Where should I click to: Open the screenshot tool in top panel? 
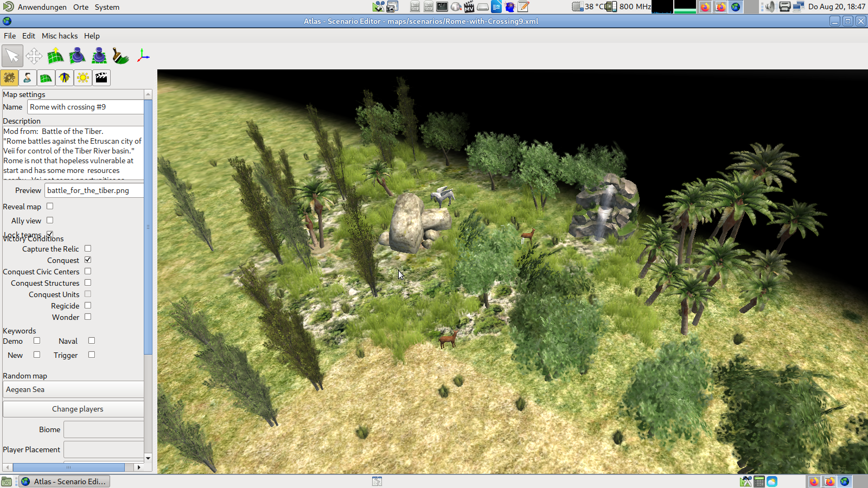[392, 7]
